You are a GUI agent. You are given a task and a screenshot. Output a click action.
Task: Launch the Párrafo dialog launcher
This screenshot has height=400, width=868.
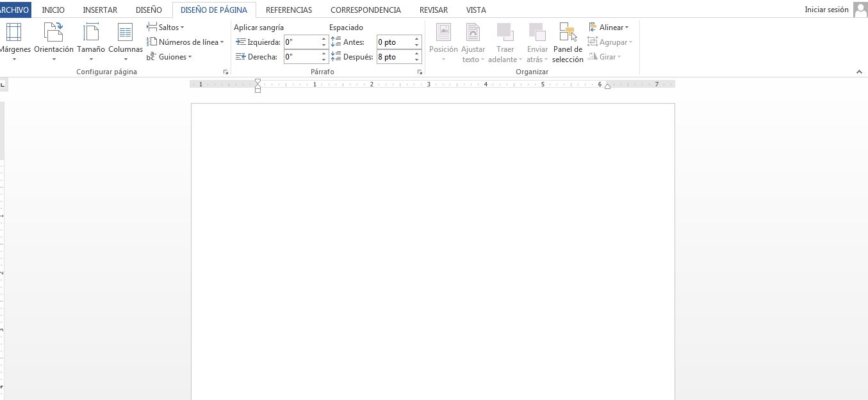(420, 72)
